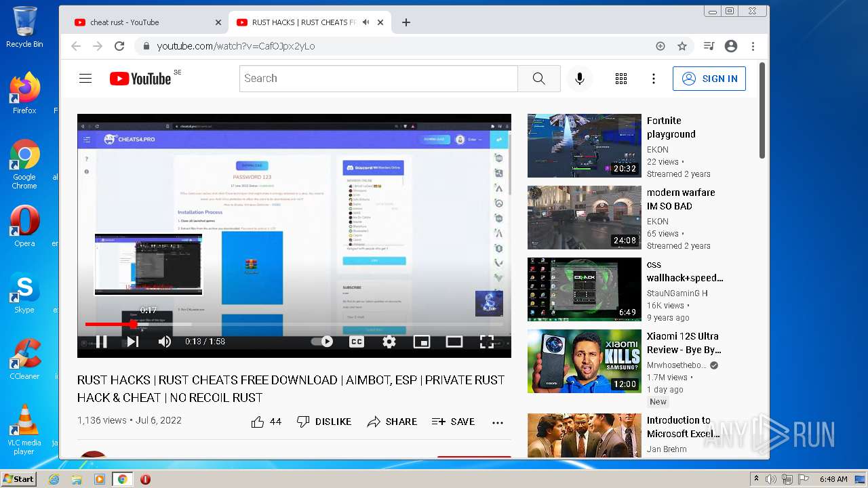The height and width of the screenshot is (488, 868).
Task: Select the VLC media player shortcut
Action: 24,429
